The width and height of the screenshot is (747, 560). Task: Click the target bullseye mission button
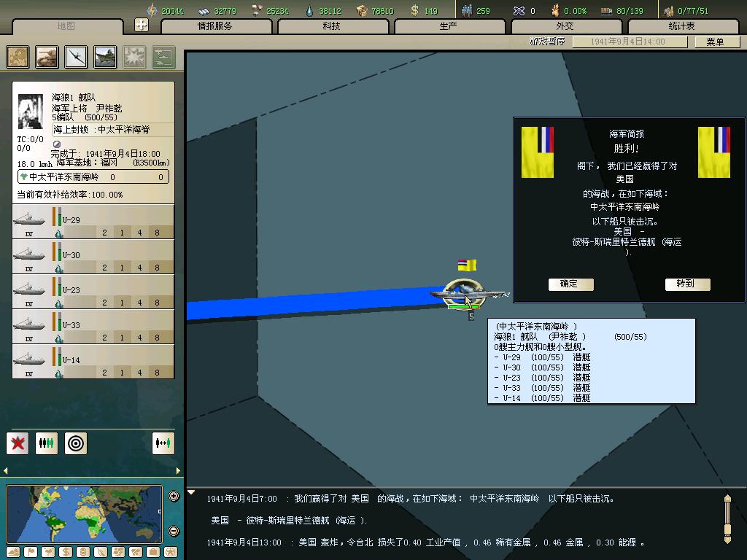click(x=76, y=443)
